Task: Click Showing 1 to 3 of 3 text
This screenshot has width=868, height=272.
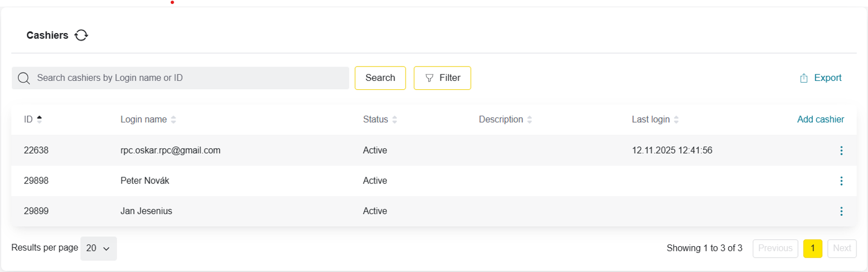Action: 704,248
